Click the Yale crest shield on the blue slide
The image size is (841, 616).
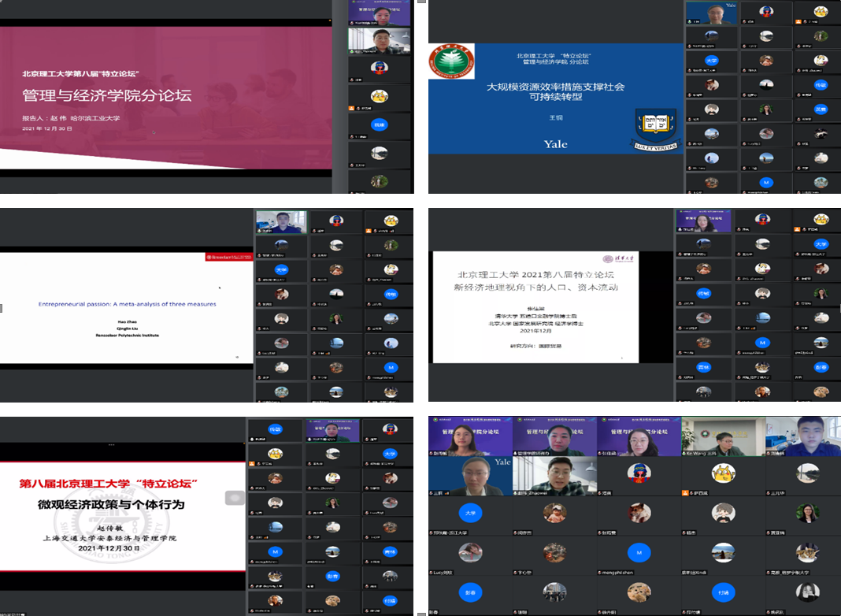point(656,124)
